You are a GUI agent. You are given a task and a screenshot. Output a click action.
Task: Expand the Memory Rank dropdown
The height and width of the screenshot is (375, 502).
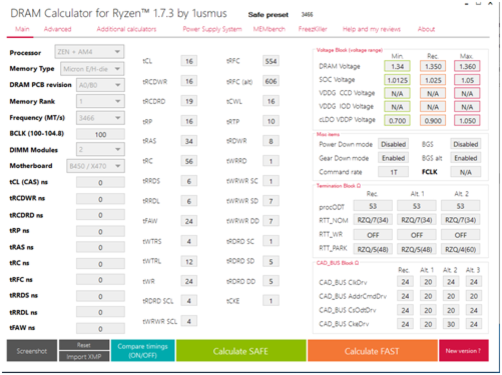coord(100,101)
